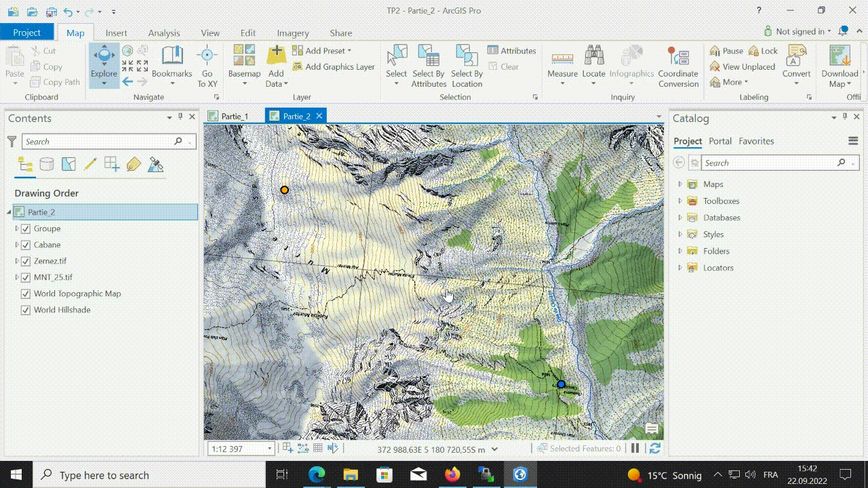Hide the World Hillshade layer
This screenshot has width=868, height=488.
[26, 310]
